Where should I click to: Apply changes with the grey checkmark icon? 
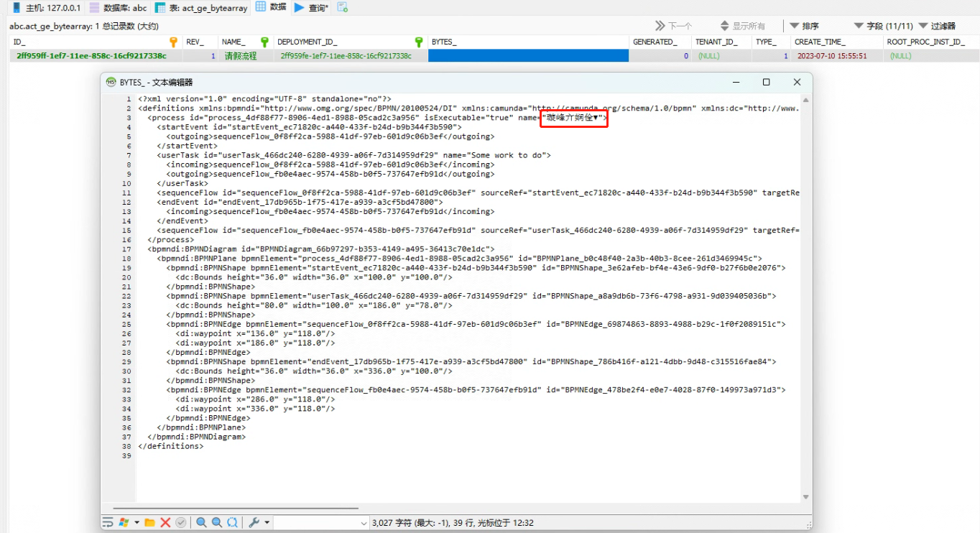(181, 522)
